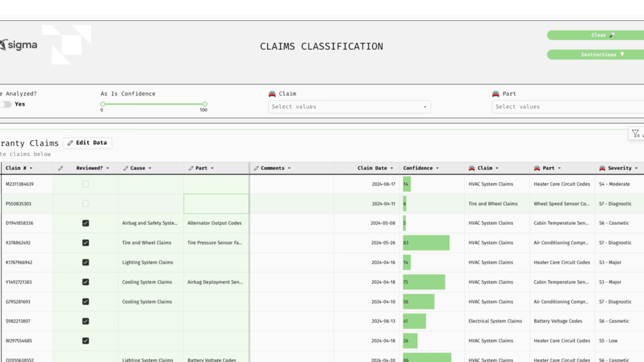Click the Edit Data button
This screenshot has height=362, width=644.
click(87, 143)
